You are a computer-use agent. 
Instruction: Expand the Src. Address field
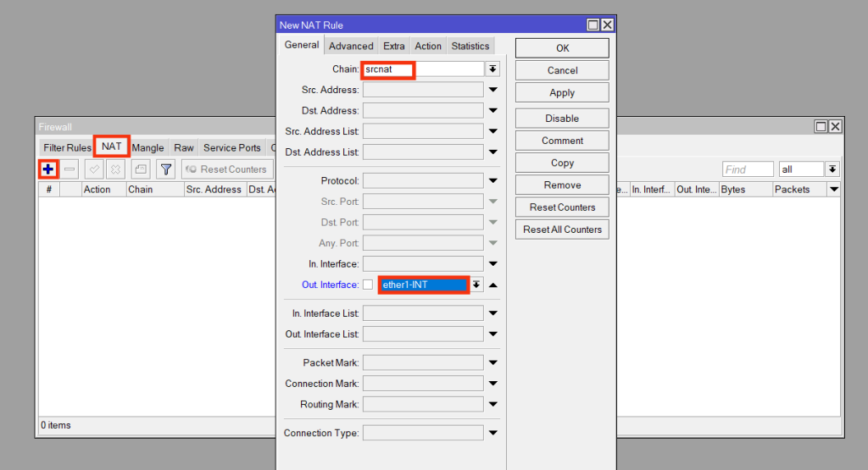pos(493,90)
